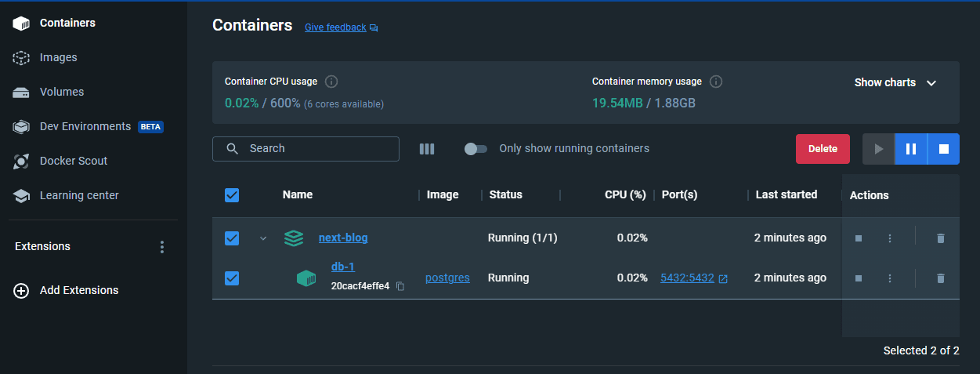Uncheck the select-all header checkbox

(x=232, y=195)
